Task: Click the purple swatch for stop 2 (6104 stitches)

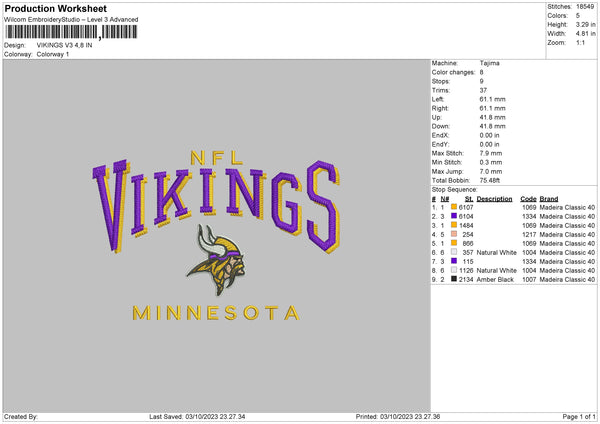Action: pyautogui.click(x=454, y=216)
